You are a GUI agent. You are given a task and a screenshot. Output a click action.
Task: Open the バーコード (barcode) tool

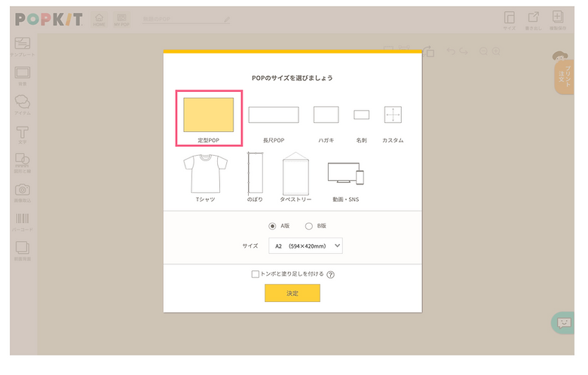23,222
